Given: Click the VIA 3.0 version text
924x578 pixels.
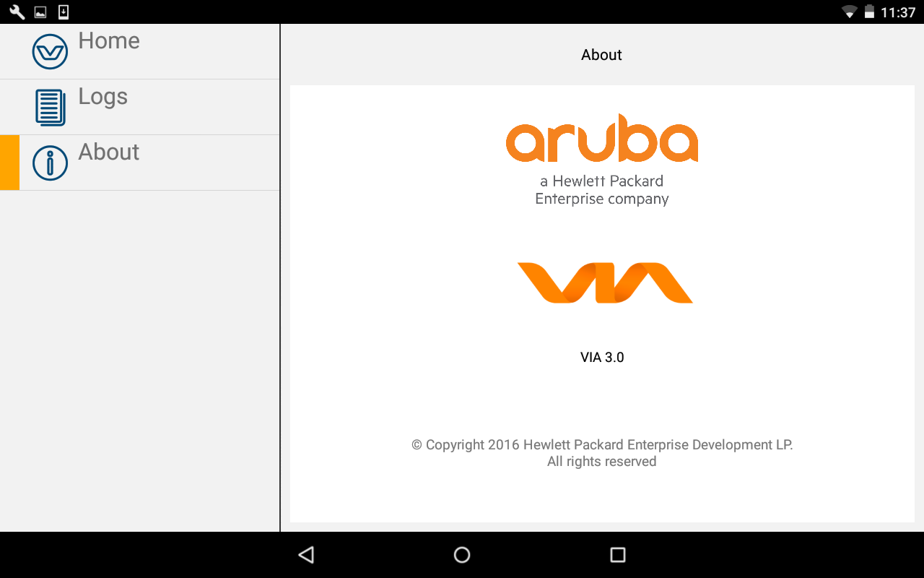Looking at the screenshot, I should point(602,357).
